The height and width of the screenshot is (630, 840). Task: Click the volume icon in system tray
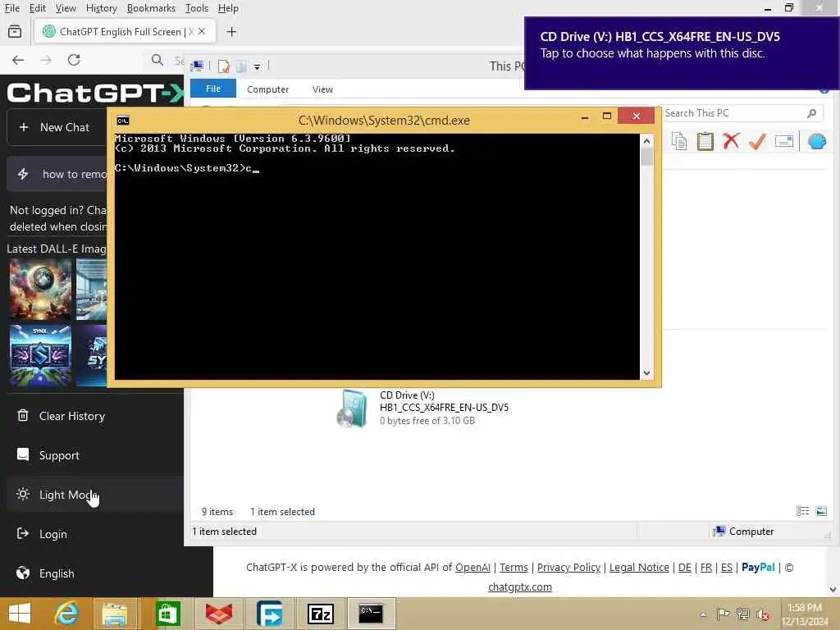(x=762, y=614)
